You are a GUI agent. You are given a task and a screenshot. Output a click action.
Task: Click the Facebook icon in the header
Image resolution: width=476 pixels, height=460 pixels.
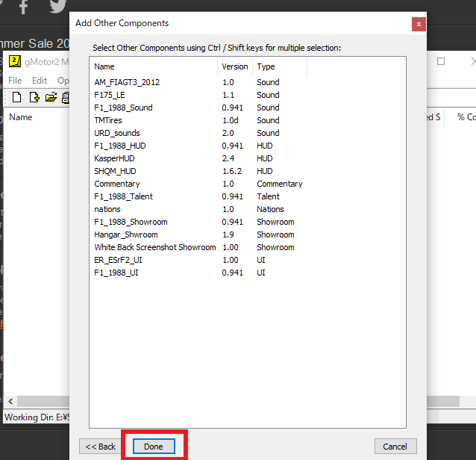(x=23, y=6)
